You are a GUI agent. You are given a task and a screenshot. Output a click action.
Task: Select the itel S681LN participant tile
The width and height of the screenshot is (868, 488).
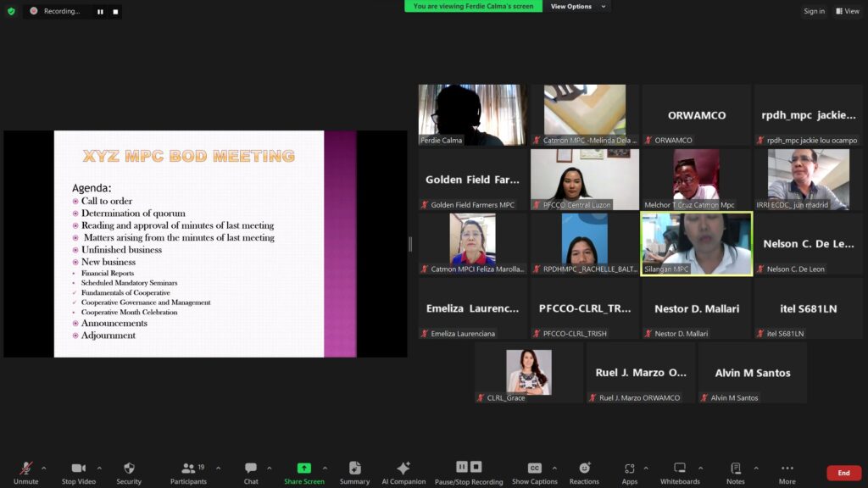tap(808, 308)
